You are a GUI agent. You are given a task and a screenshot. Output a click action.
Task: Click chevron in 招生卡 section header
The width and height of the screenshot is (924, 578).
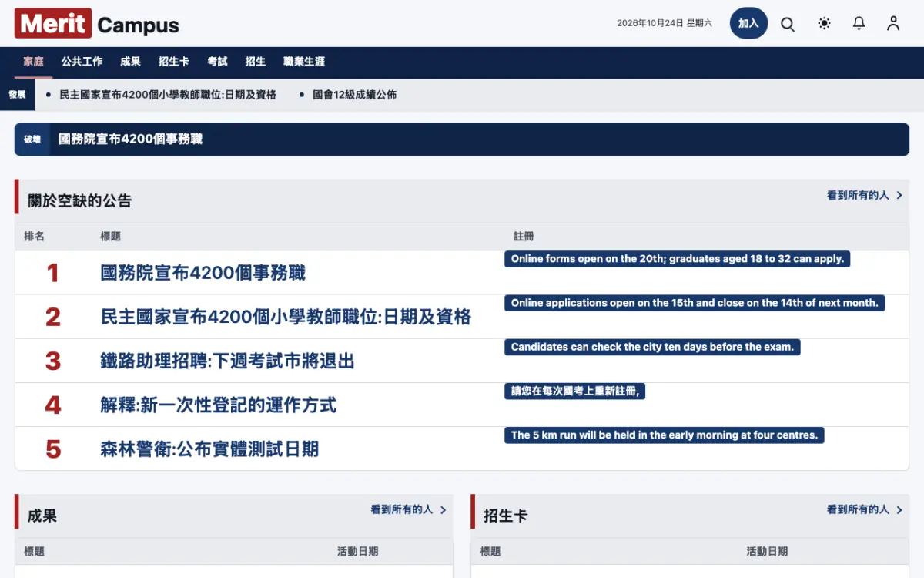pyautogui.click(x=899, y=510)
